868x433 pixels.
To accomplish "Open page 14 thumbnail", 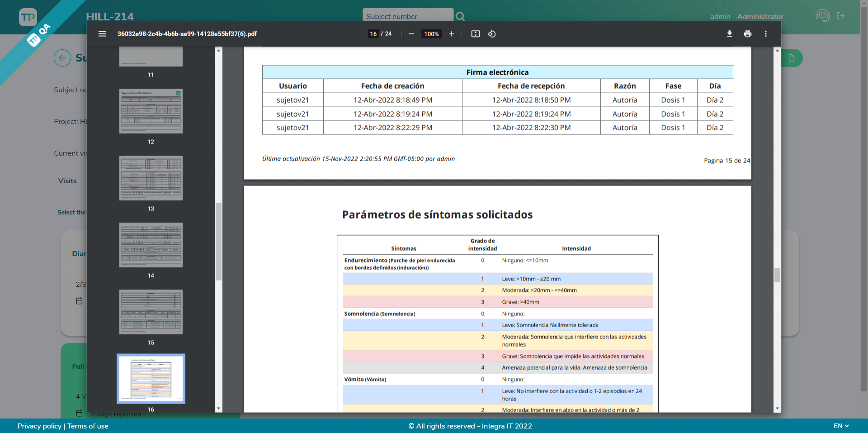I will [x=151, y=245].
